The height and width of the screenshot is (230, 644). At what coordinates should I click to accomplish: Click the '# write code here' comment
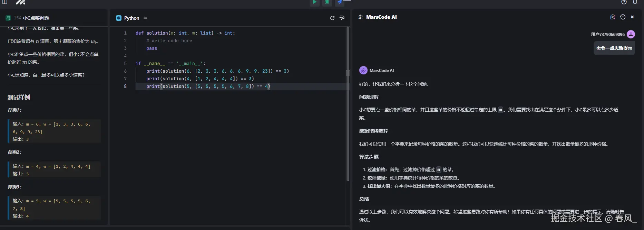169,41
